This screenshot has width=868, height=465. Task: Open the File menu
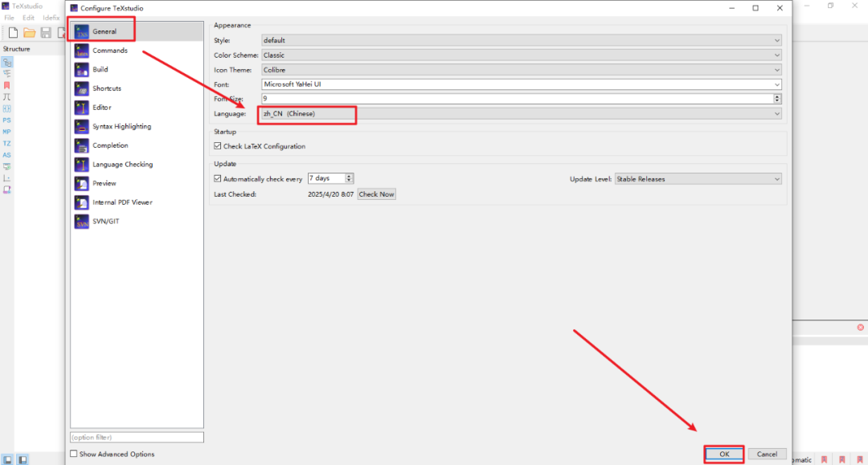[10, 18]
